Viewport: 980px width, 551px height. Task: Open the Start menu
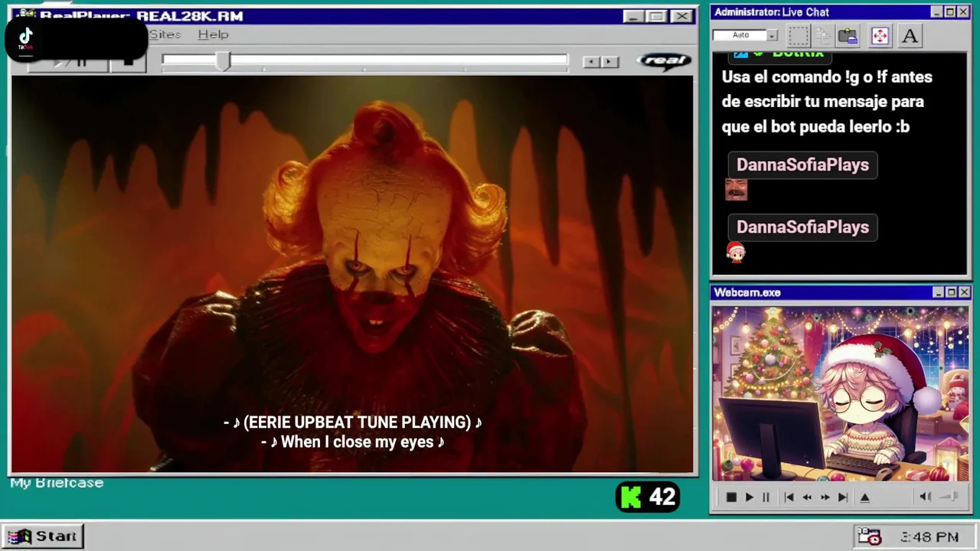click(43, 536)
